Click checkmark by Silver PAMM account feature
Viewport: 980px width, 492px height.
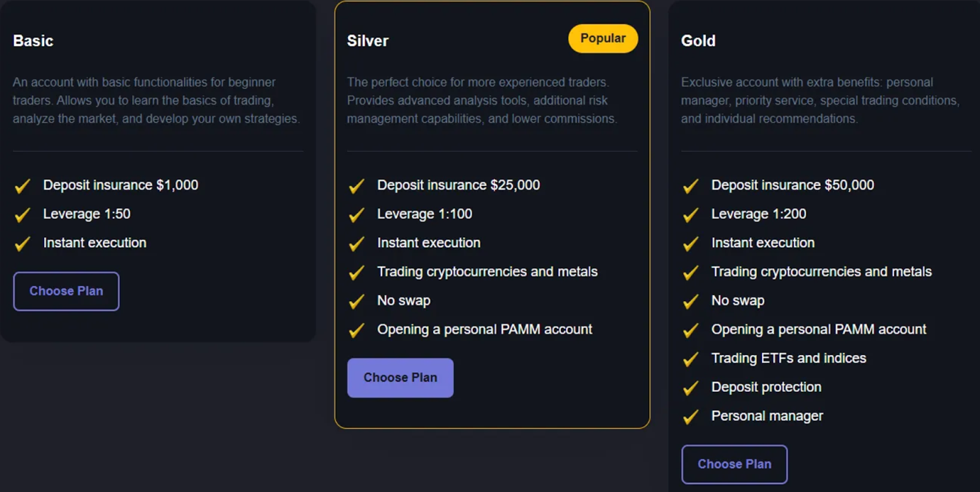[356, 330]
